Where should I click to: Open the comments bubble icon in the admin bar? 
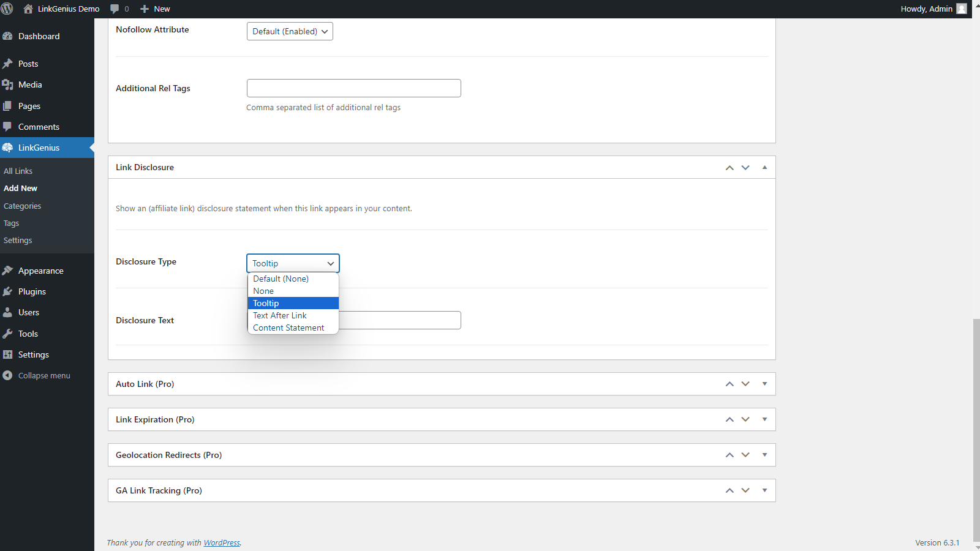coord(115,9)
